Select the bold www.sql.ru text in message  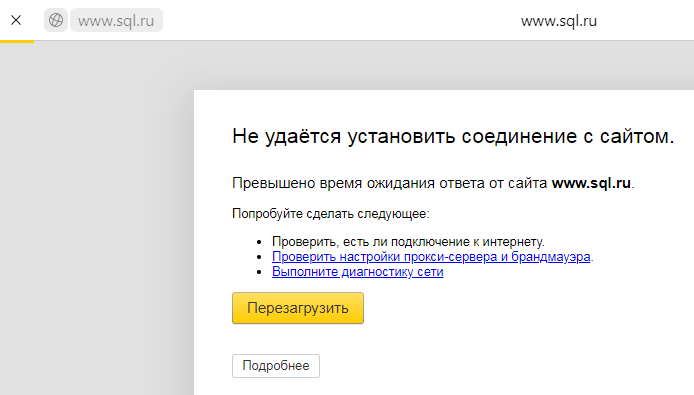coord(591,183)
